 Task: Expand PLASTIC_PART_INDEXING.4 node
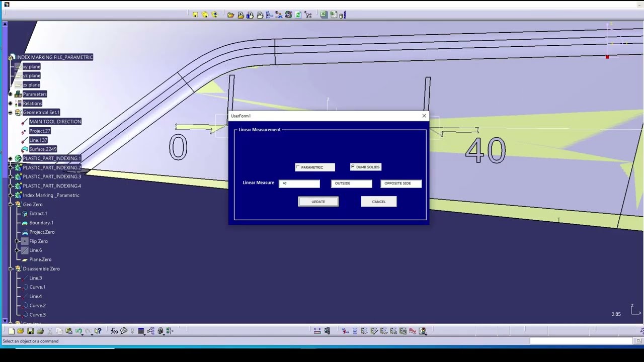[x=11, y=186]
